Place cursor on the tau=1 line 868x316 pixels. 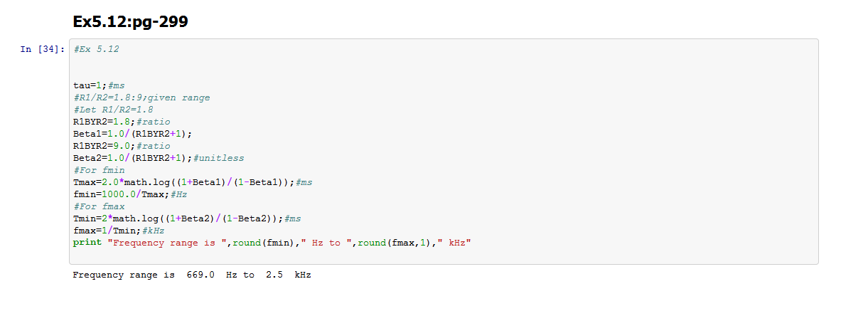click(99, 85)
